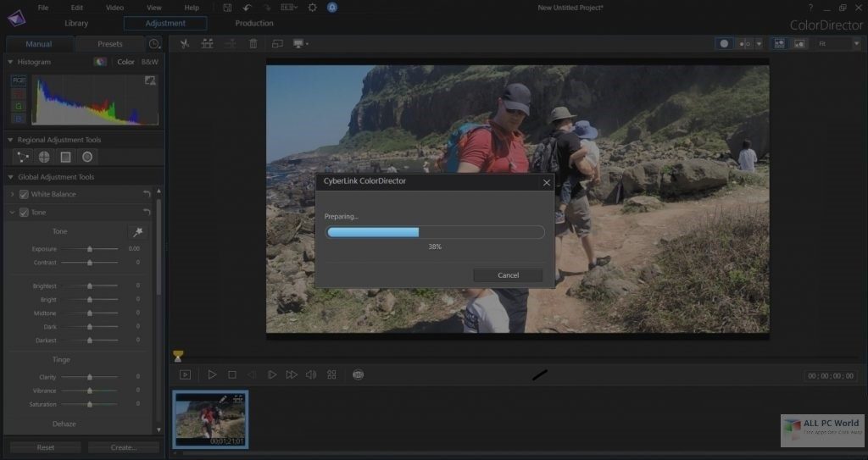868x460 pixels.
Task: Collapse the Histogram section
Action: [10, 62]
